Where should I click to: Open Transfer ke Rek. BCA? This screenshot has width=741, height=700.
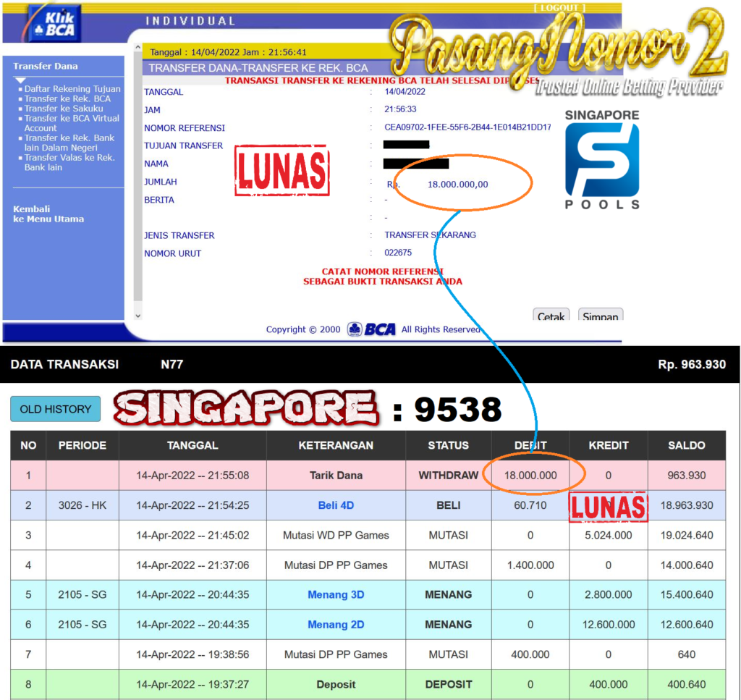67,98
